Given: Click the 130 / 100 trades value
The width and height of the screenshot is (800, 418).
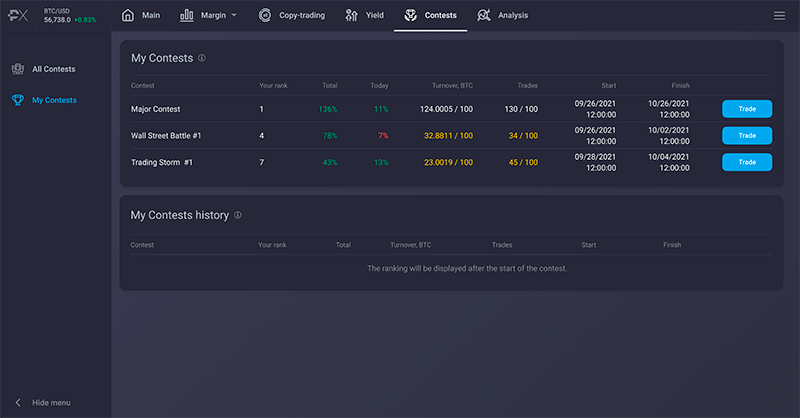Looking at the screenshot, I should (521, 109).
